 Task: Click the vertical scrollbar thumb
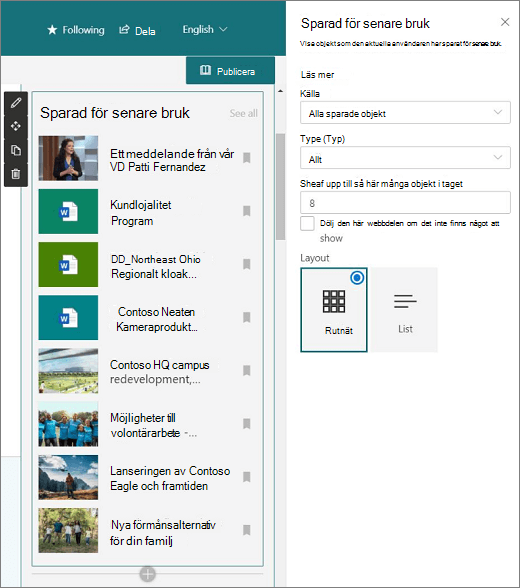coord(280,187)
